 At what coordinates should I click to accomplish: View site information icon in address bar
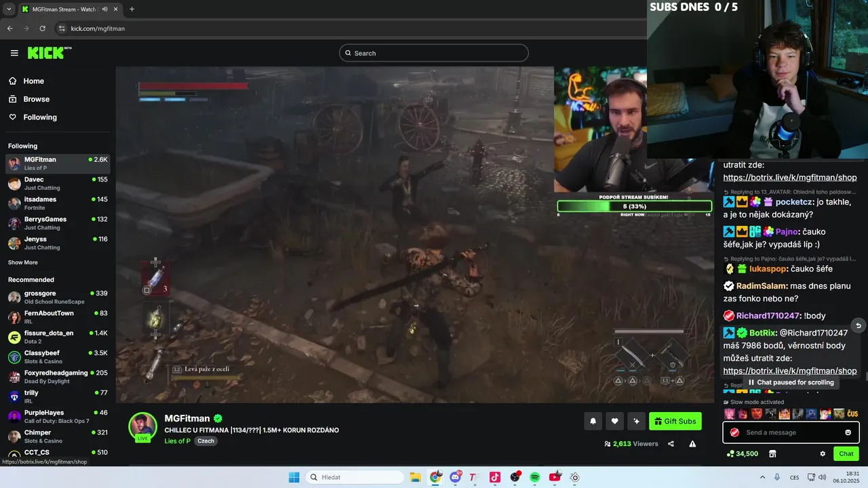[62, 28]
